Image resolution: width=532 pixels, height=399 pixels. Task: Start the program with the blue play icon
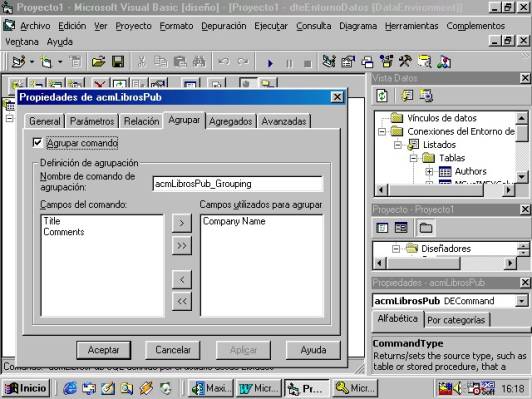[x=270, y=63]
